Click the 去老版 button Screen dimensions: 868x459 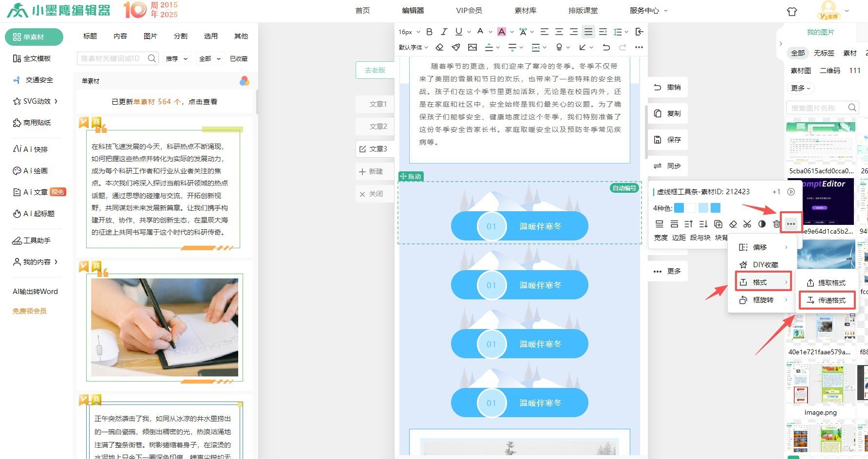point(375,70)
